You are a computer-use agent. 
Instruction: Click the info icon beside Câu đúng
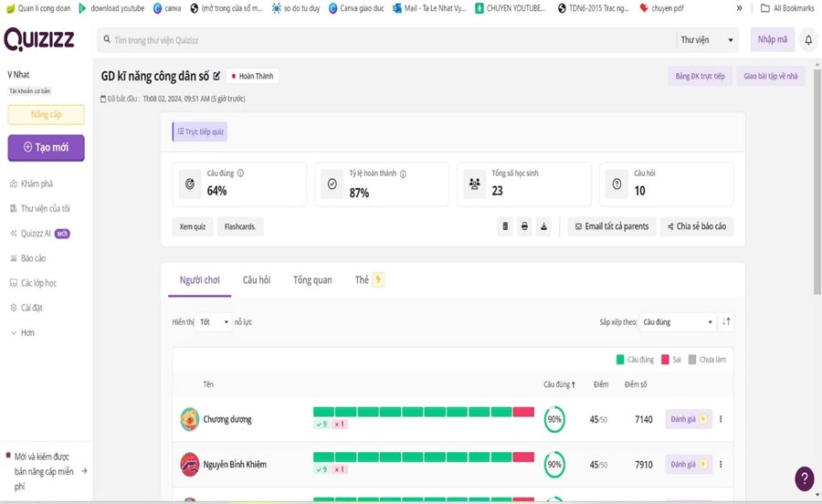[x=240, y=173]
